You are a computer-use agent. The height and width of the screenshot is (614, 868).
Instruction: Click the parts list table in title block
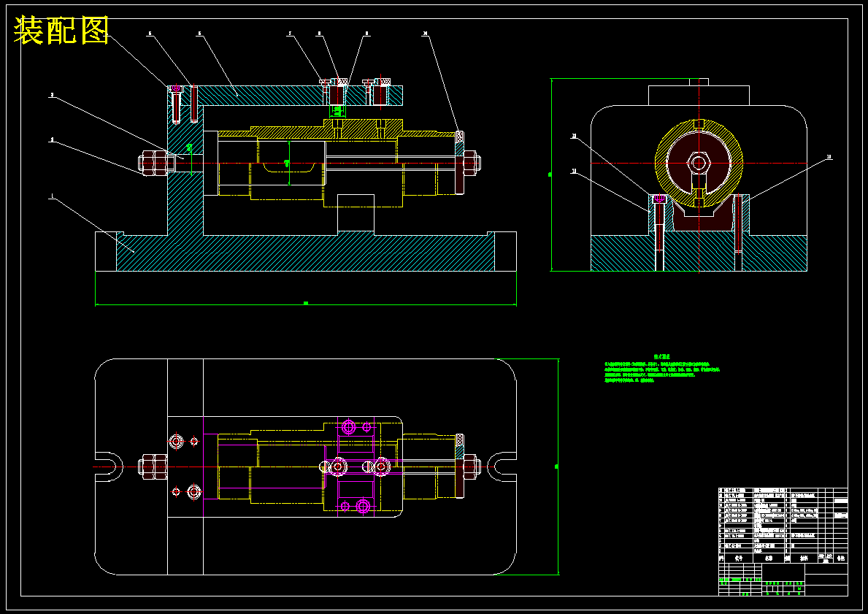[783, 525]
